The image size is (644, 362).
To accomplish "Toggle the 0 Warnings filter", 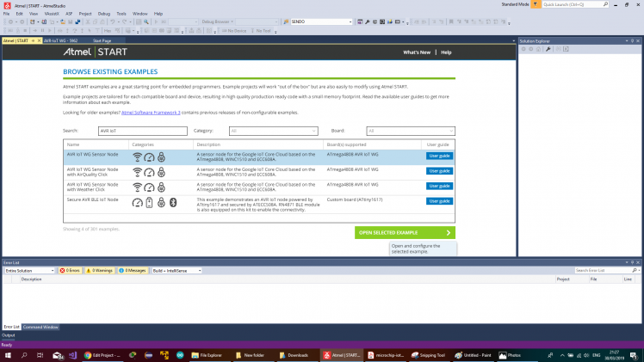I will click(x=99, y=270).
